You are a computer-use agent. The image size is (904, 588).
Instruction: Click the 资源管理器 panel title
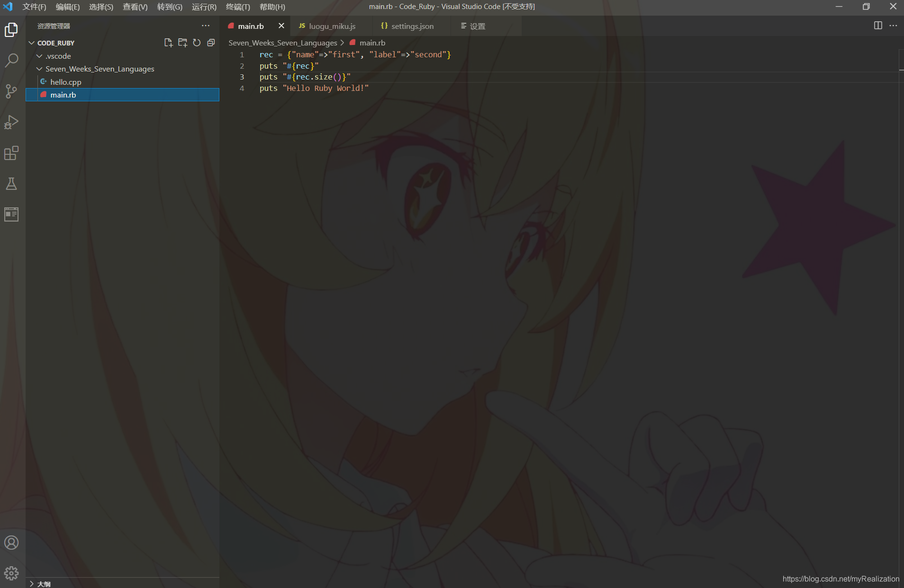pyautogui.click(x=54, y=26)
